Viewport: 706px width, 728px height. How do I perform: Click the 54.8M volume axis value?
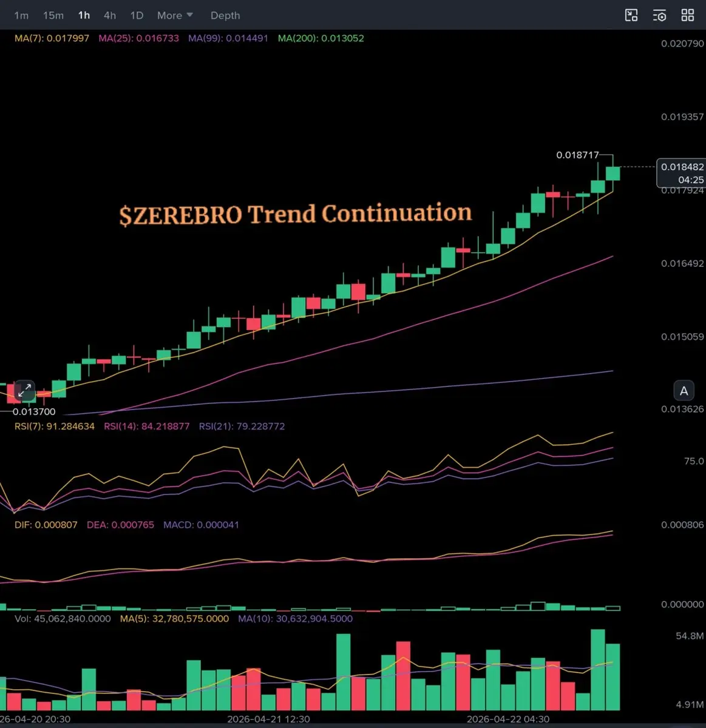click(x=690, y=636)
